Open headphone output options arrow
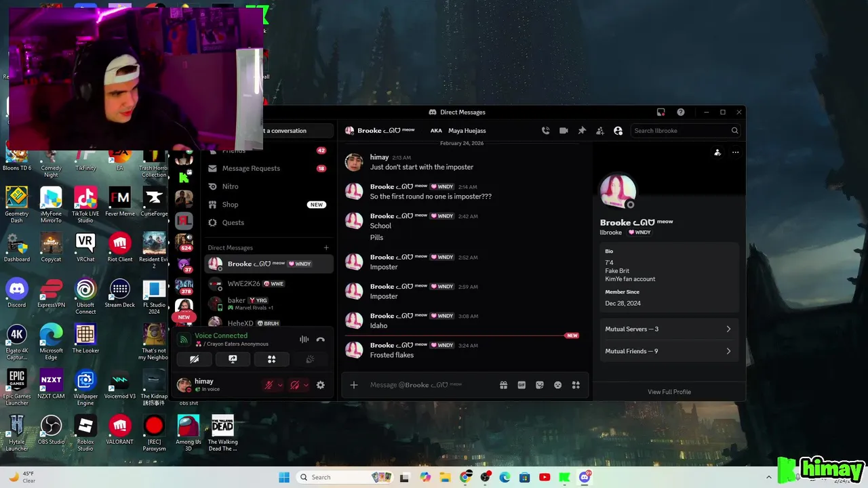This screenshot has height=488, width=868. (306, 385)
